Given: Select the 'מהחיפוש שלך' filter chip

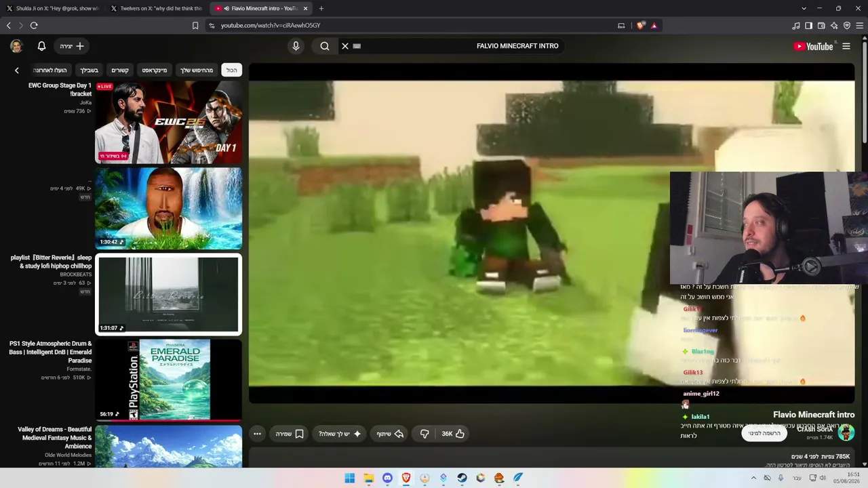Looking at the screenshot, I should pyautogui.click(x=197, y=70).
